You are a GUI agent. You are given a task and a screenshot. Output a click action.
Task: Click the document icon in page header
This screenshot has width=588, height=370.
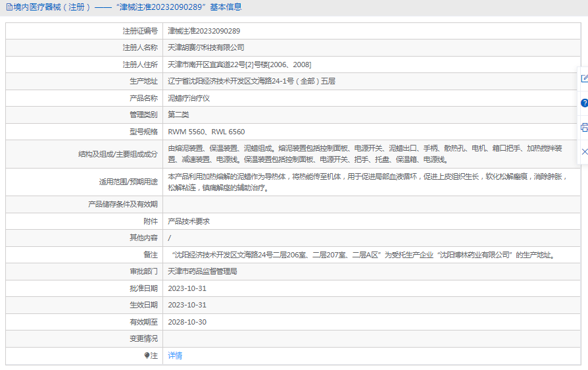pyautogui.click(x=9, y=7)
